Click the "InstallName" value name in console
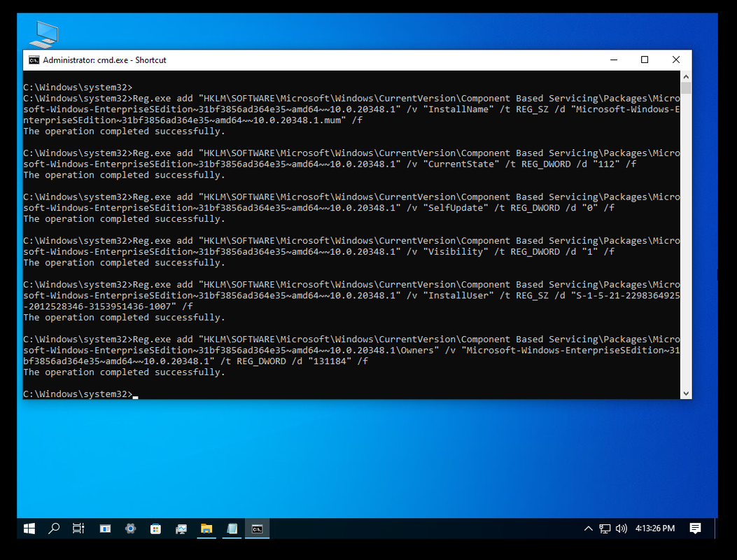Screen dimensions: 737x560 point(458,109)
